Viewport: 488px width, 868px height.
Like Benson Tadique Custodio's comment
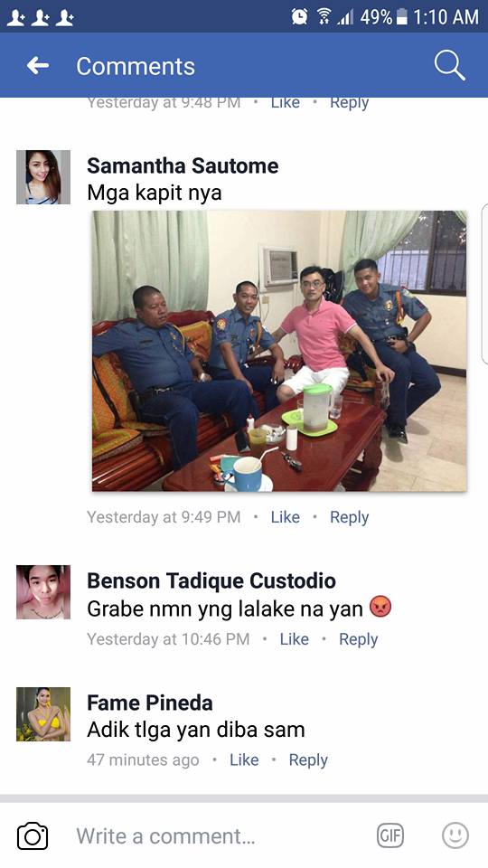(x=295, y=639)
